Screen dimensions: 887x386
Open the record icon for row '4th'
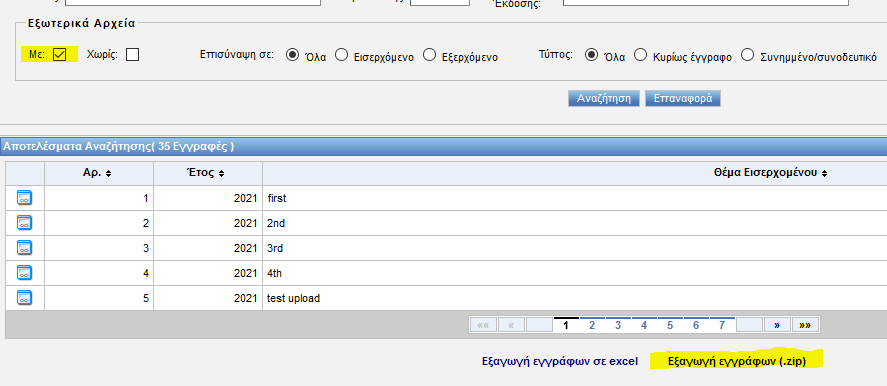pyautogui.click(x=24, y=273)
